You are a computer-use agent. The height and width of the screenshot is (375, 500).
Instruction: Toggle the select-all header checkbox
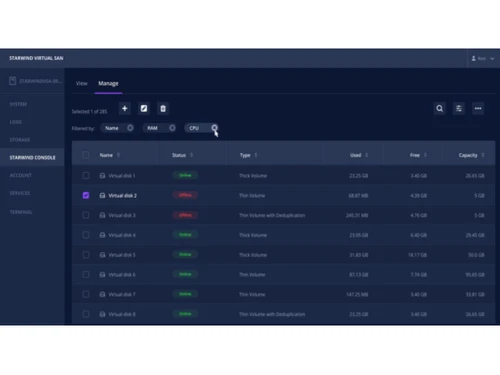tap(86, 155)
